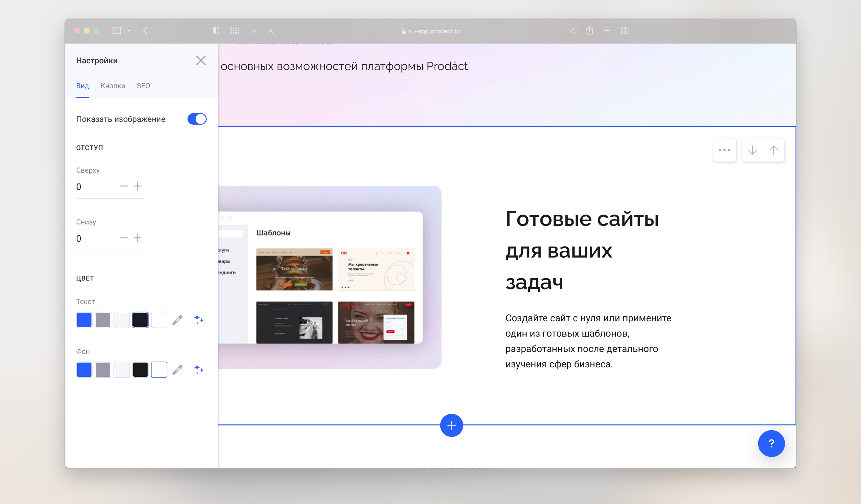Select the blue text color swatch

84,320
